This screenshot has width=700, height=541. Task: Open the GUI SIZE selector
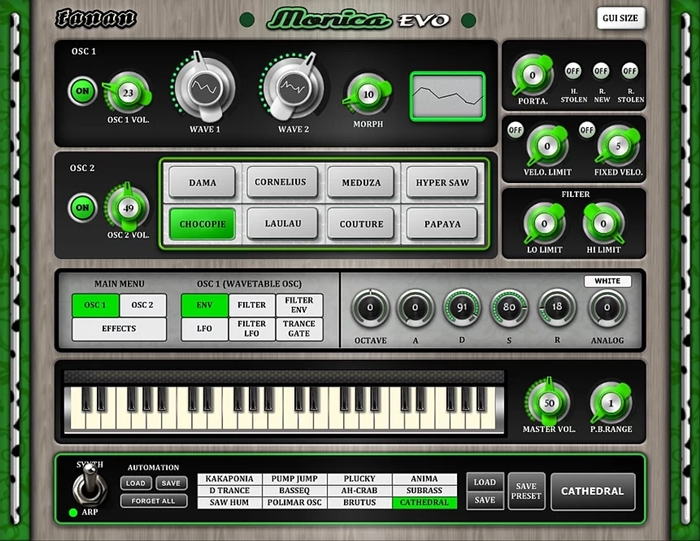(x=621, y=18)
